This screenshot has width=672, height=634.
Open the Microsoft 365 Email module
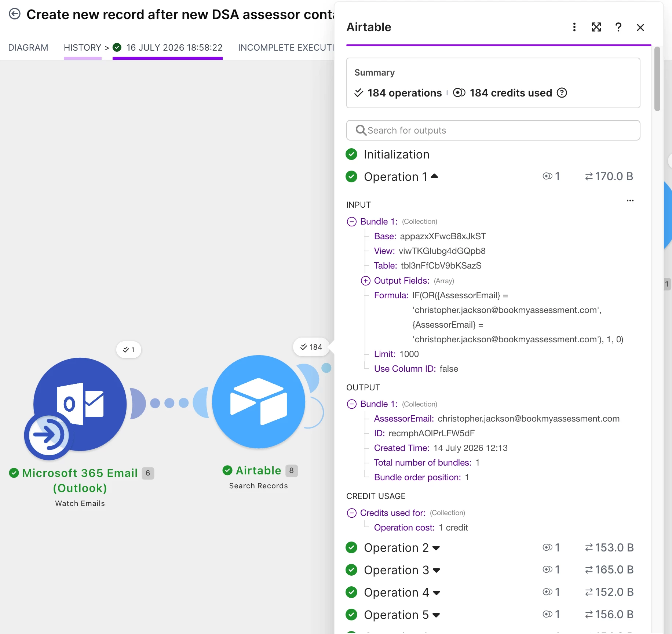[80, 404]
